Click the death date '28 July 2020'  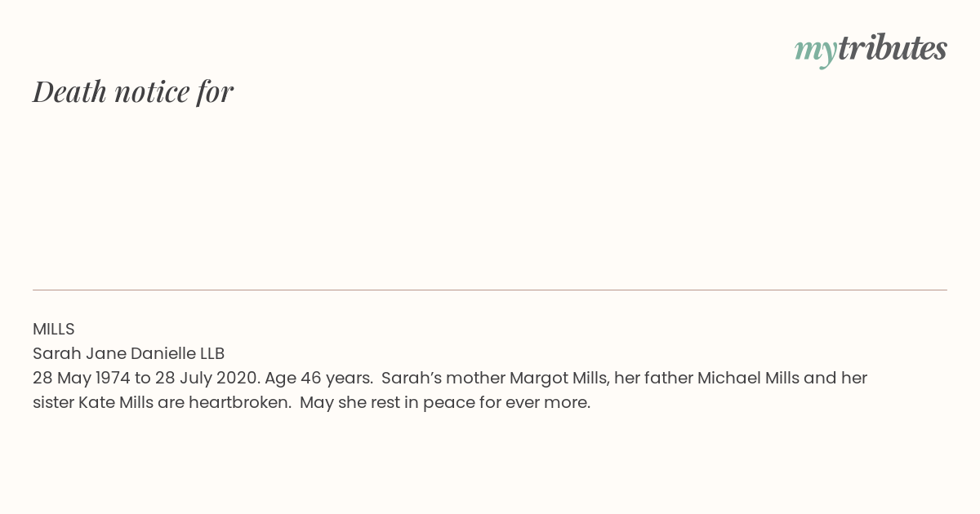point(207,378)
